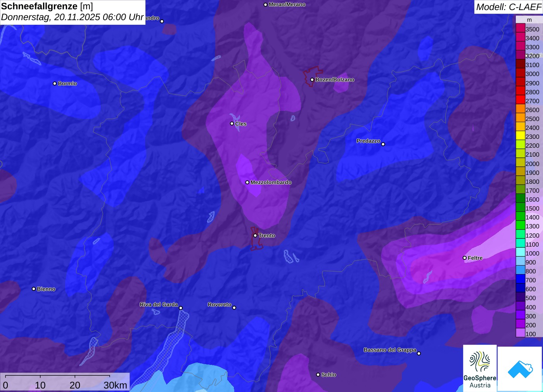This screenshot has height=392, width=543.
Task: Click the 'Schneefallgrenze [m]' title
Action: point(47,6)
